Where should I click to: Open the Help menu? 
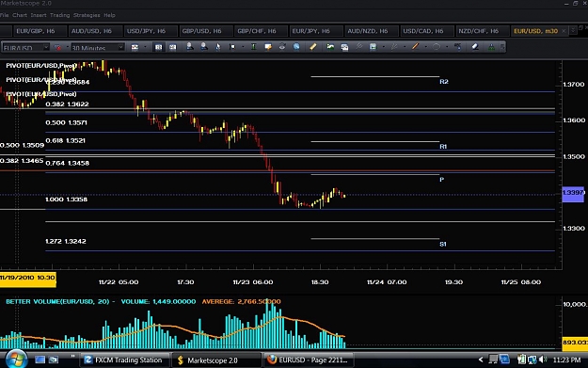pos(109,15)
